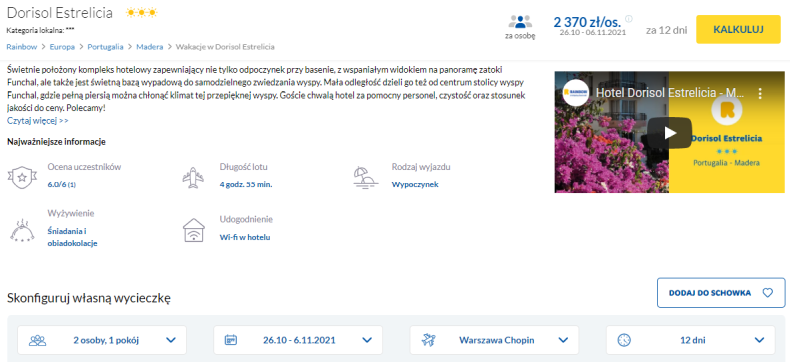
Task: Expand the '12 dni' duration dropdown
Action: pos(690,340)
